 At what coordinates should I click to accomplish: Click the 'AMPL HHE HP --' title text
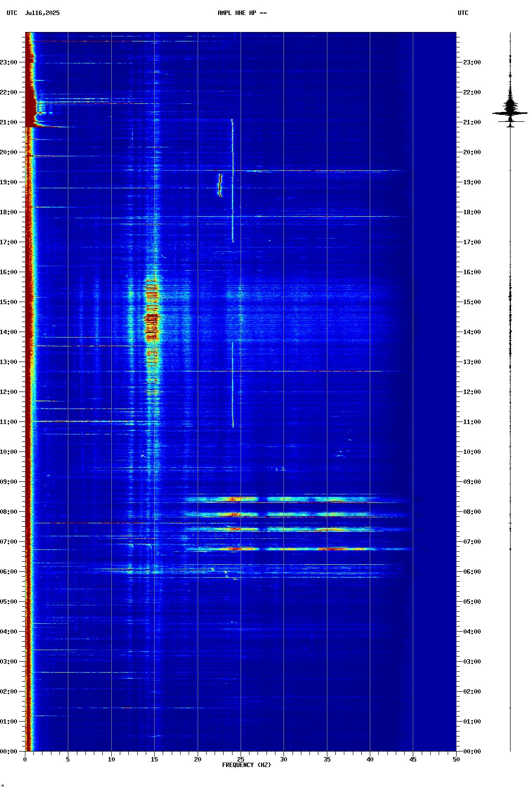point(242,13)
